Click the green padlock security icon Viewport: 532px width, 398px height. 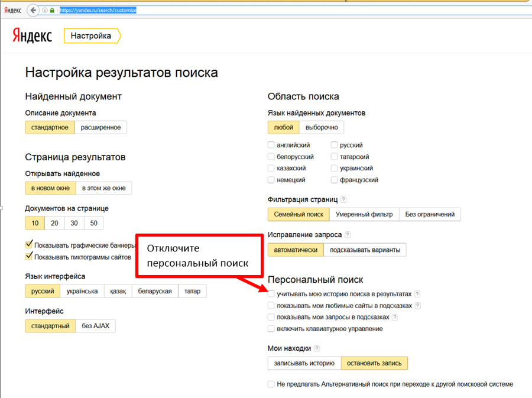coord(52,10)
